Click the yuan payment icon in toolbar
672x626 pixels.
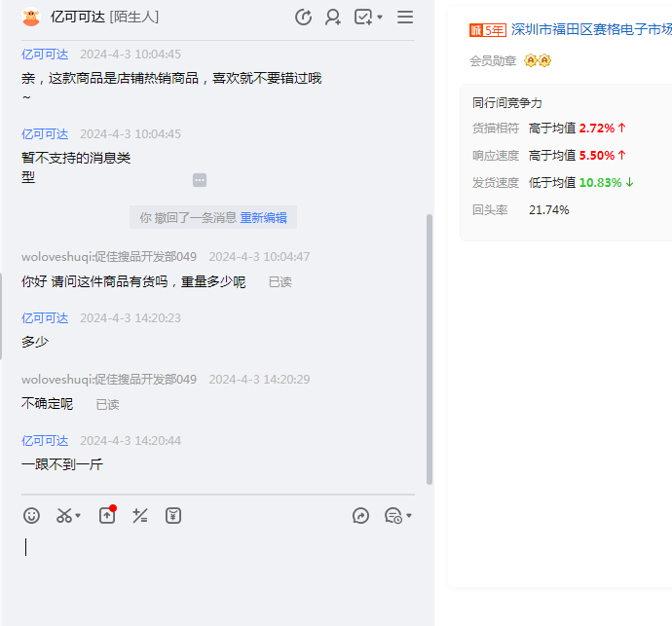pos(173,515)
